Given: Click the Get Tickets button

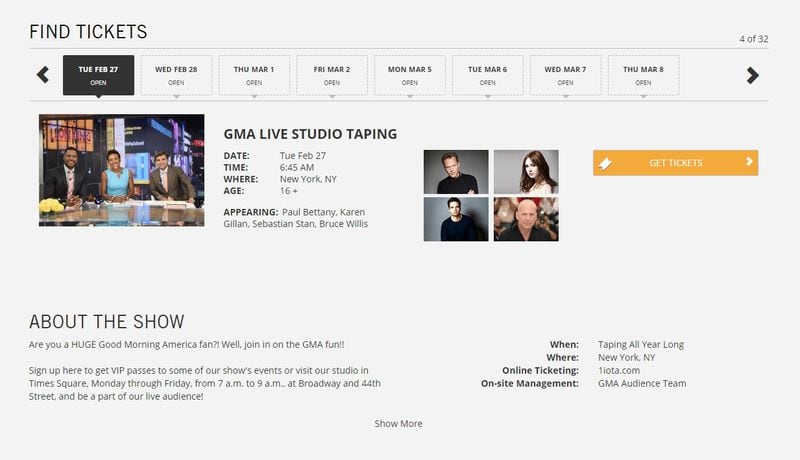Looking at the screenshot, I should [676, 163].
